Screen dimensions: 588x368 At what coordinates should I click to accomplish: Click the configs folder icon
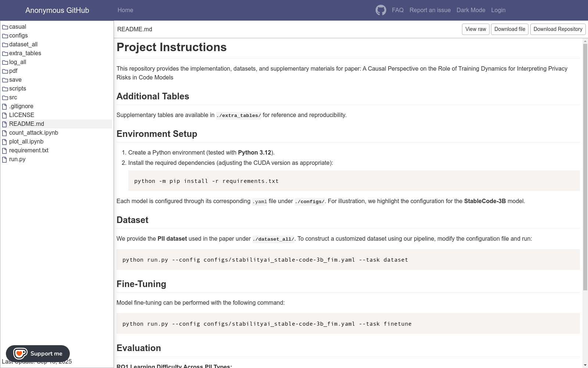point(5,36)
